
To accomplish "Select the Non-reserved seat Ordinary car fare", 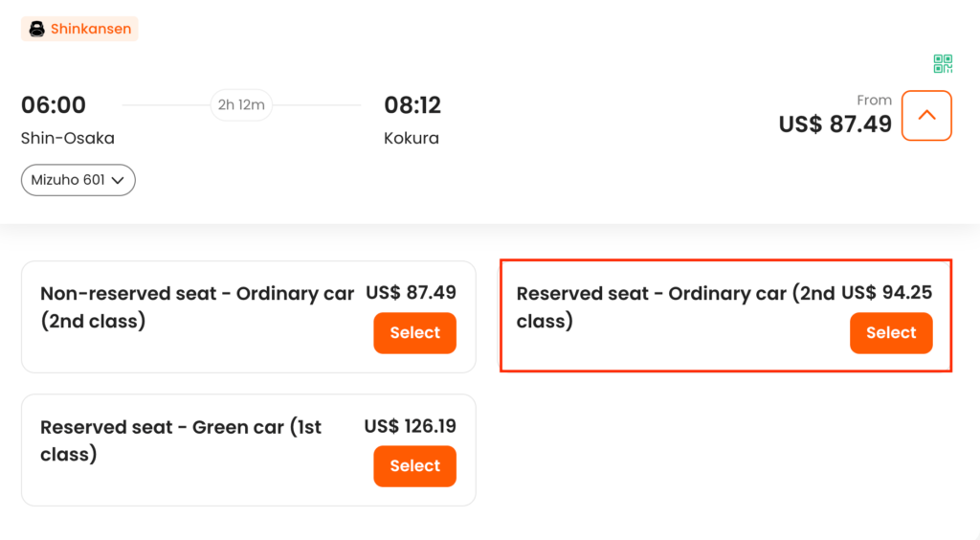I will [x=414, y=333].
